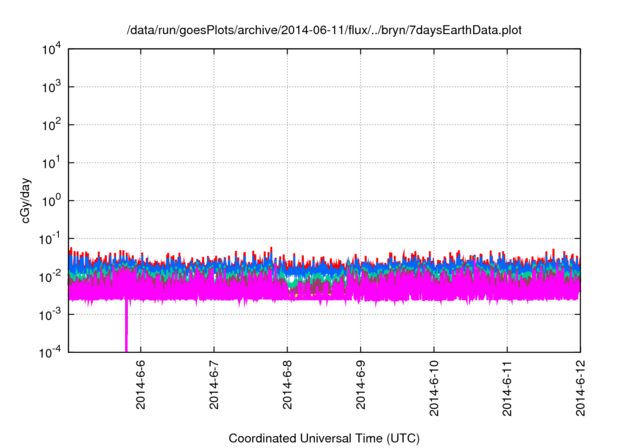Click the 10^-3 y-axis tick label
This screenshot has height=448, width=640.
(49, 314)
